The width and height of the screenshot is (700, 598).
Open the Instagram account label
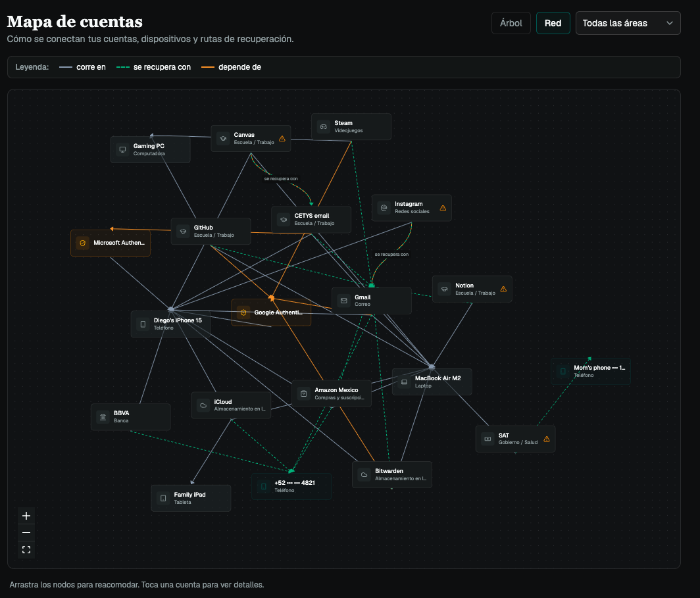point(409,204)
